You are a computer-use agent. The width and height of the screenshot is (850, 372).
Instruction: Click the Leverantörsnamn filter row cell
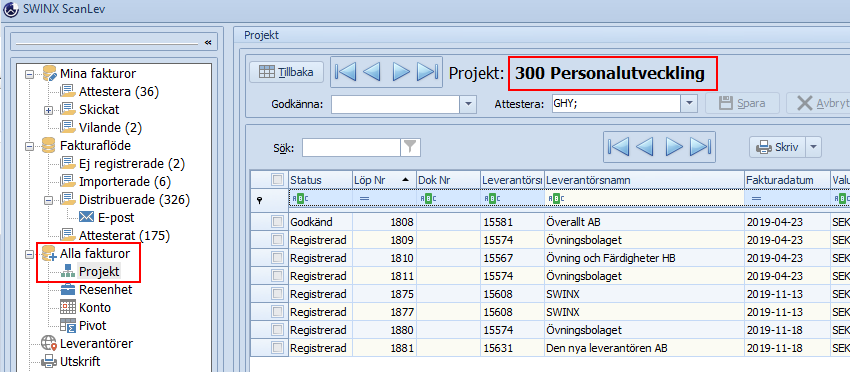[644, 198]
